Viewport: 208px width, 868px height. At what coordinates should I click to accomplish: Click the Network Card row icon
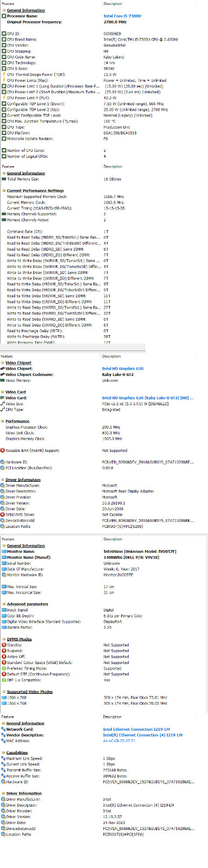(x=3, y=730)
